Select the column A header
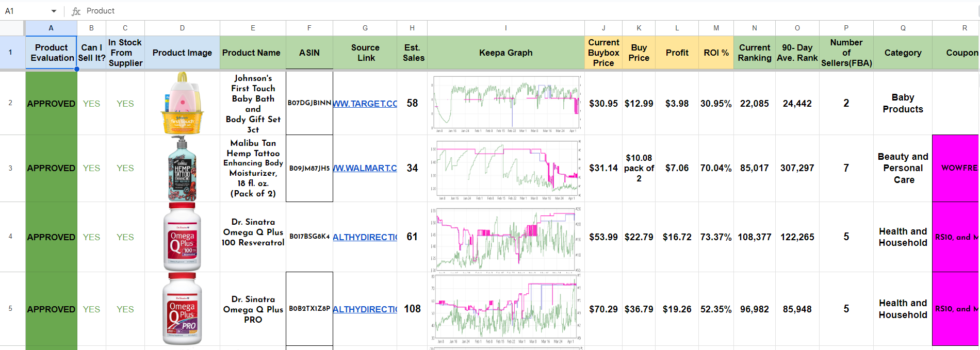The image size is (980, 350). click(x=51, y=28)
